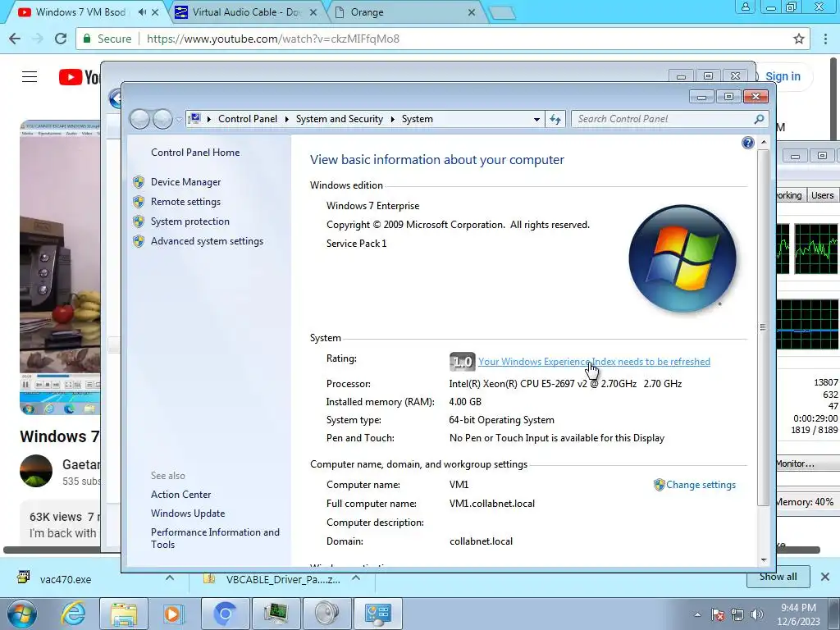Image resolution: width=840 pixels, height=630 pixels.
Task: Select System and Security in the breadcrumb
Action: [340, 119]
